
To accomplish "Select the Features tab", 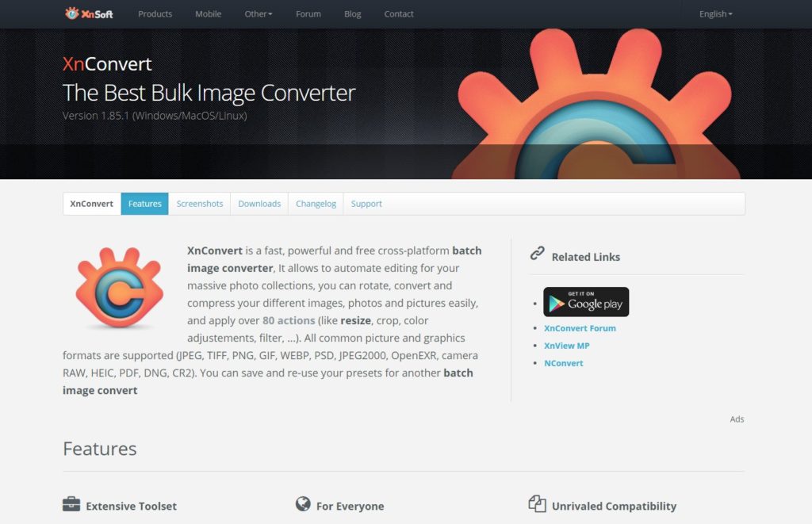I will tap(144, 204).
